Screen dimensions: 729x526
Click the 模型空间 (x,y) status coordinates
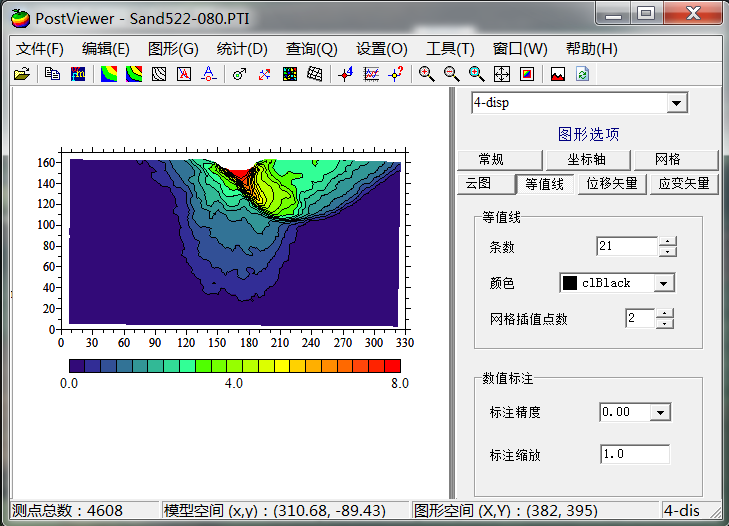pos(285,511)
